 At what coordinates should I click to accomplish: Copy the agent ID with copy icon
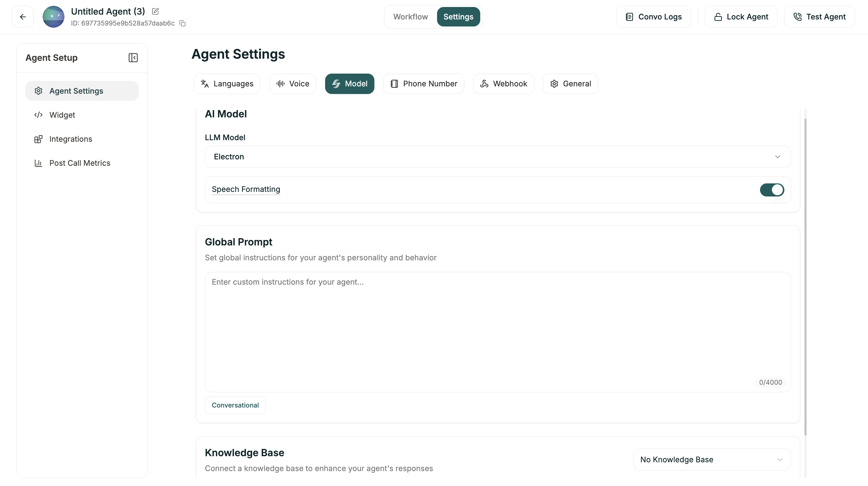tap(182, 23)
